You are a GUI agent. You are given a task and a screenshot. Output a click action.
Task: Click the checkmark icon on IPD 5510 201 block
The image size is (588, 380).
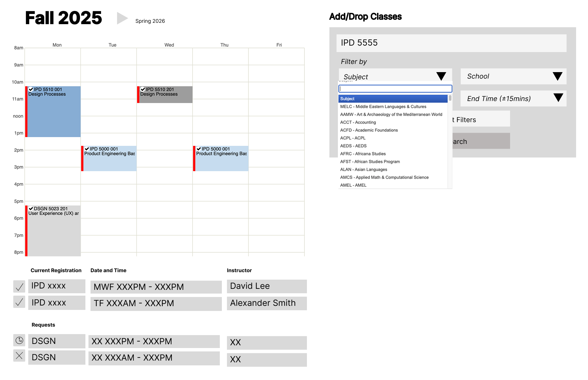point(143,89)
